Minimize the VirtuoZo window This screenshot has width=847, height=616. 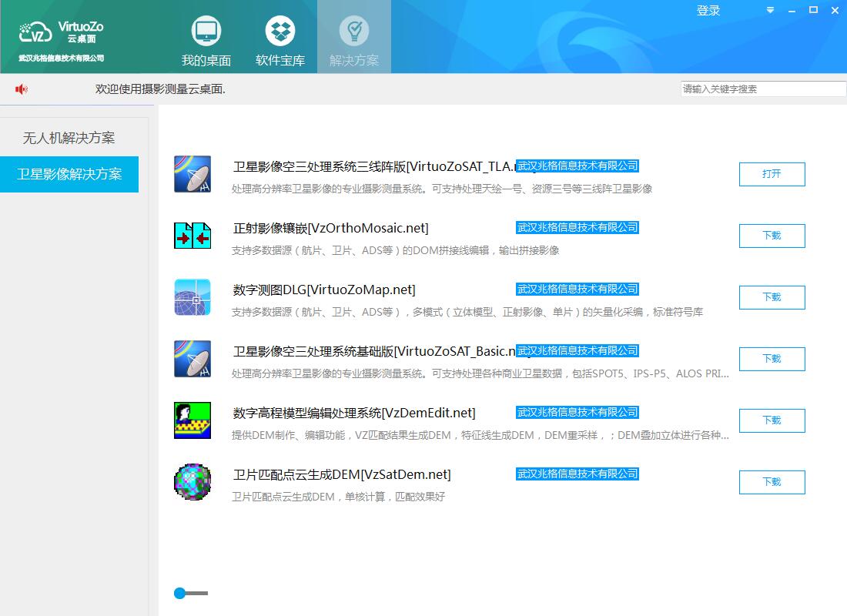792,10
